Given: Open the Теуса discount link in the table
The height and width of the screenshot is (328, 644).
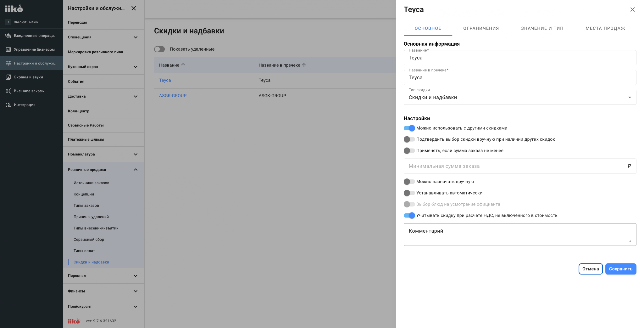Looking at the screenshot, I should click(x=165, y=80).
